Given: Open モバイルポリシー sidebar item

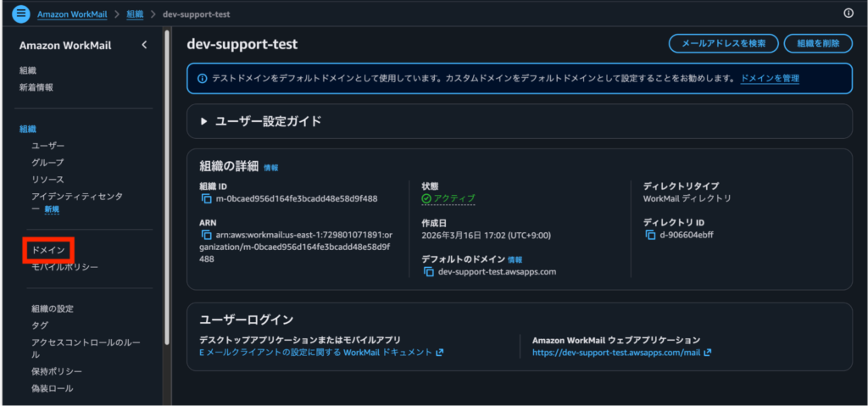Looking at the screenshot, I should pos(64,267).
